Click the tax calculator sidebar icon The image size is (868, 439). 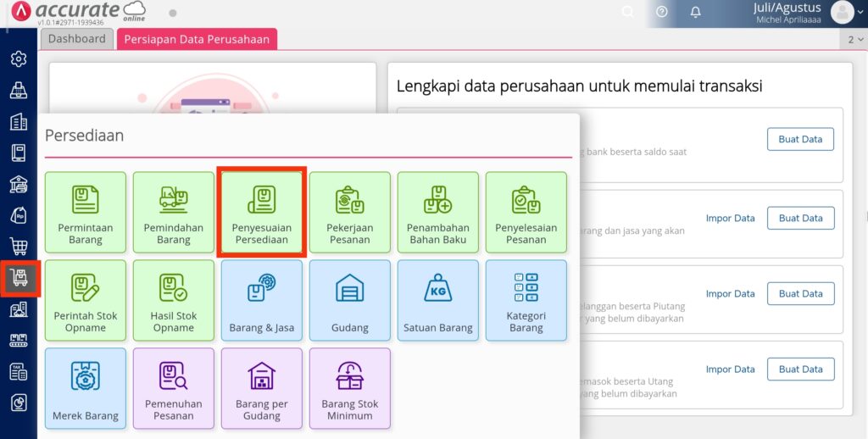[x=19, y=372]
